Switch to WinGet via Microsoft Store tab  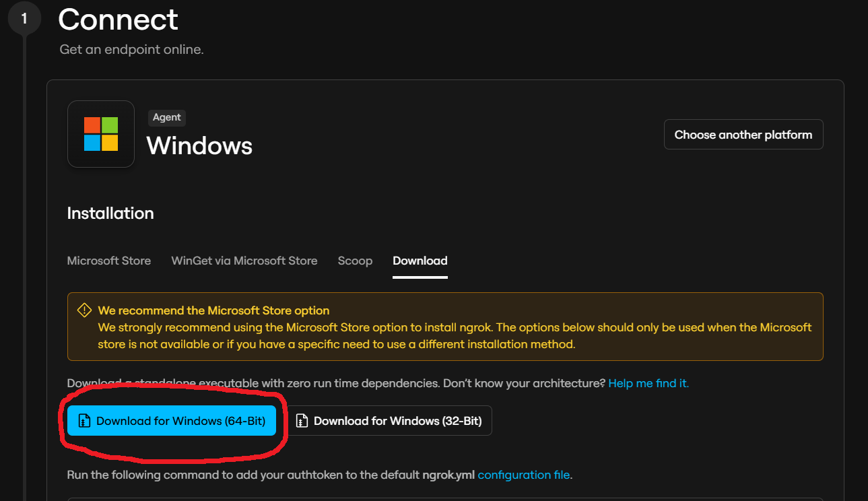coord(244,261)
